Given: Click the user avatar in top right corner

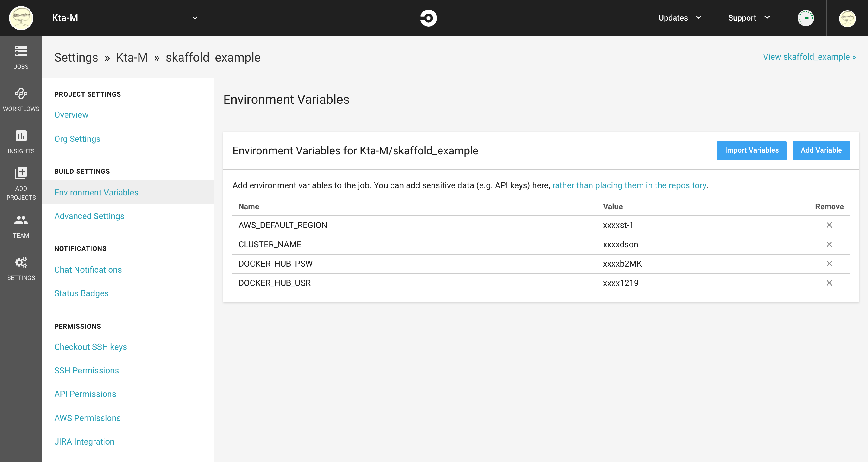Looking at the screenshot, I should [x=848, y=18].
